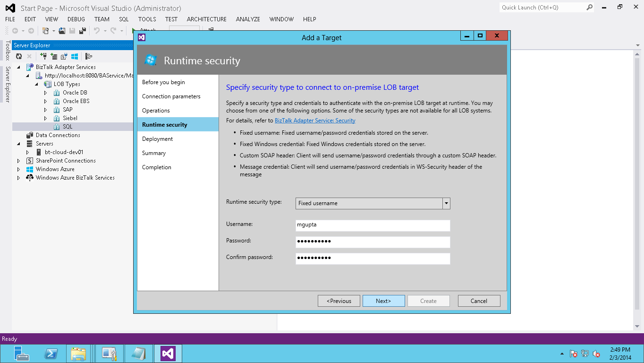
Task: Open the DEBUG menu
Action: coord(76,19)
